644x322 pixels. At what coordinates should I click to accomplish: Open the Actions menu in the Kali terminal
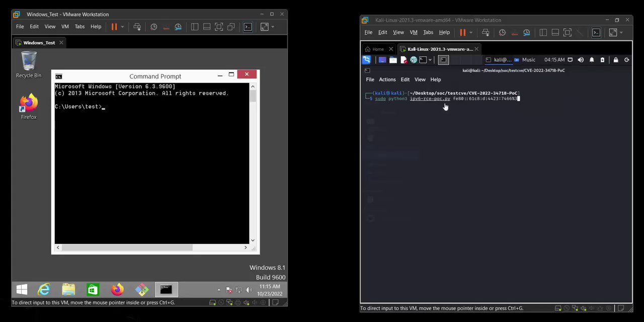click(x=387, y=79)
